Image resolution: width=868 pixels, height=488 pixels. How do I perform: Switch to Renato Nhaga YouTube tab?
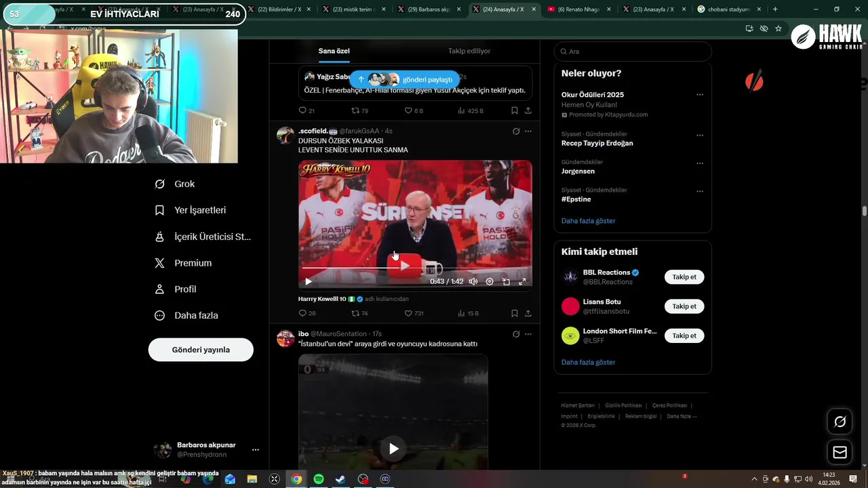(x=579, y=9)
